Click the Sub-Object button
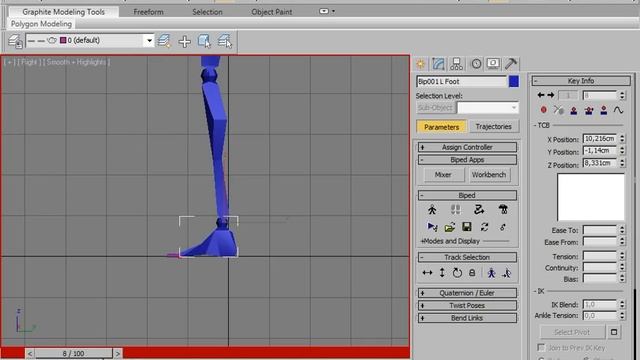 point(435,108)
